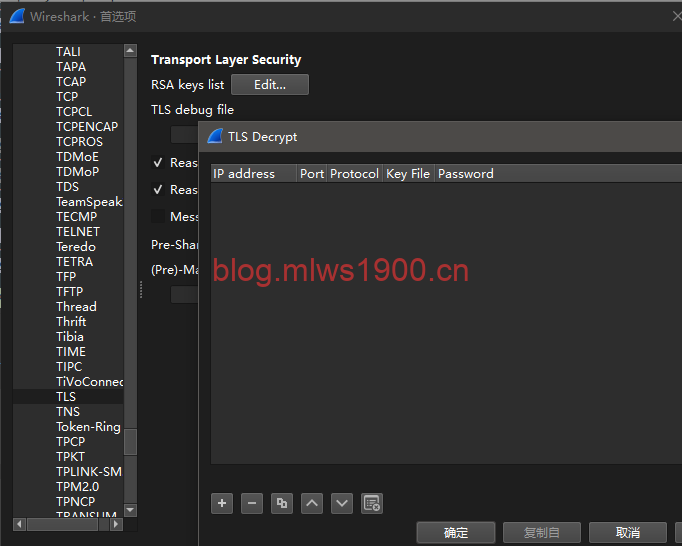This screenshot has height=546, width=682.
Task: Select TIPC in the protocol list
Action: coord(69,367)
